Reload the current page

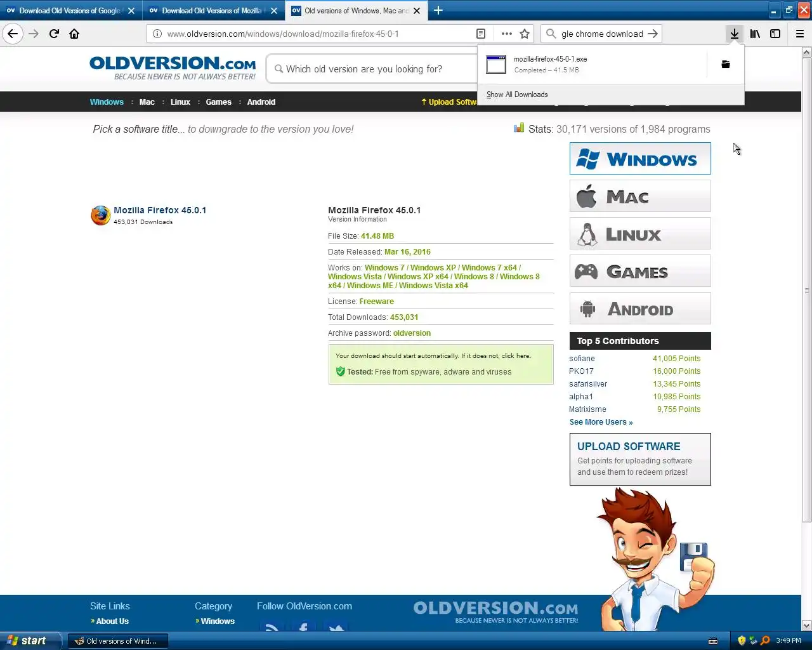(54, 34)
